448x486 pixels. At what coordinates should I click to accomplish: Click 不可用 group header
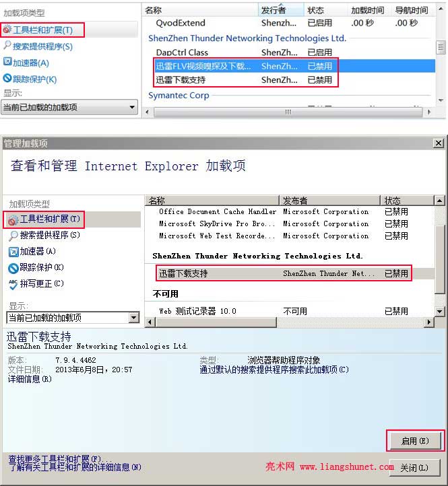coord(165,294)
